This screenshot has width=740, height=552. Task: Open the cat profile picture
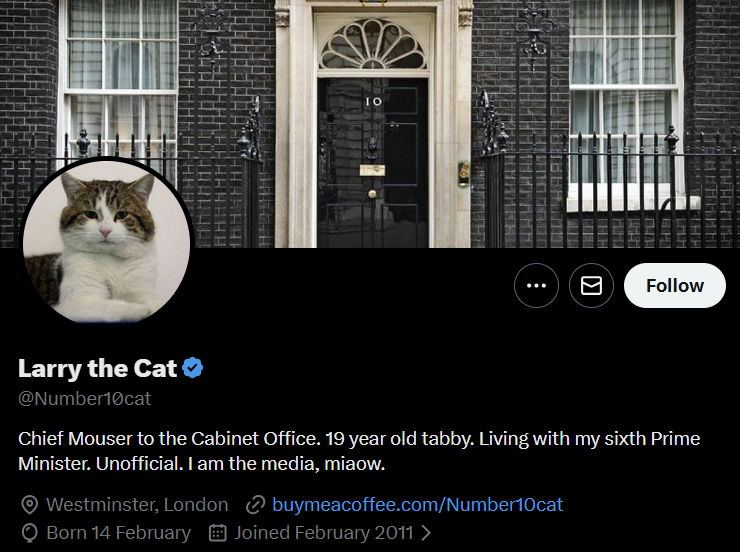pyautogui.click(x=106, y=242)
